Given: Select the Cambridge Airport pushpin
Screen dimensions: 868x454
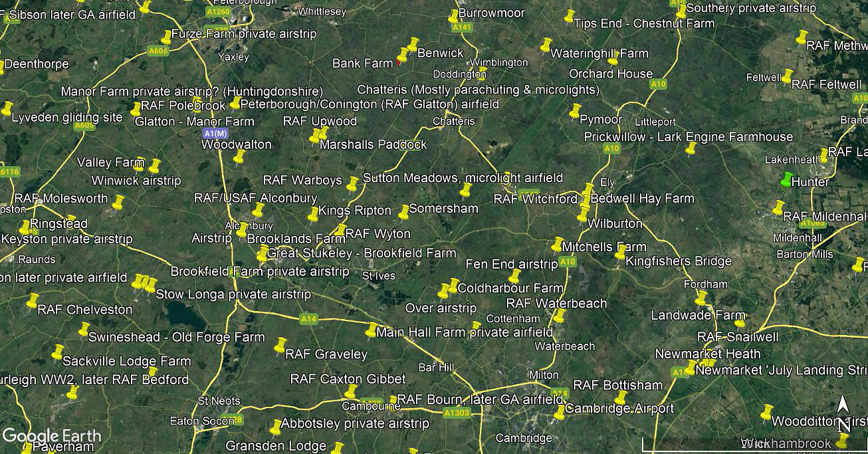Looking at the screenshot, I should pos(560,413).
